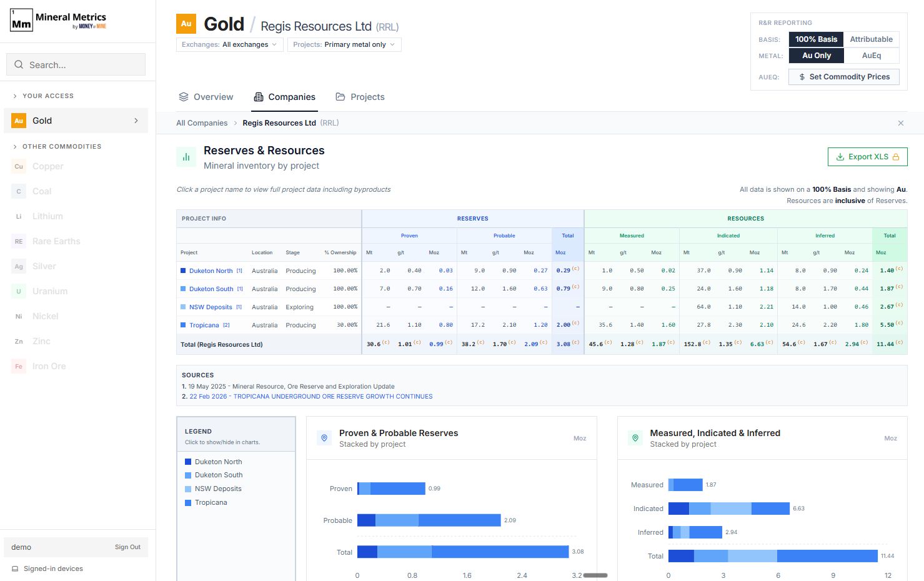
Task: Click the Mineral Metrics Mm logo
Action: (x=21, y=21)
